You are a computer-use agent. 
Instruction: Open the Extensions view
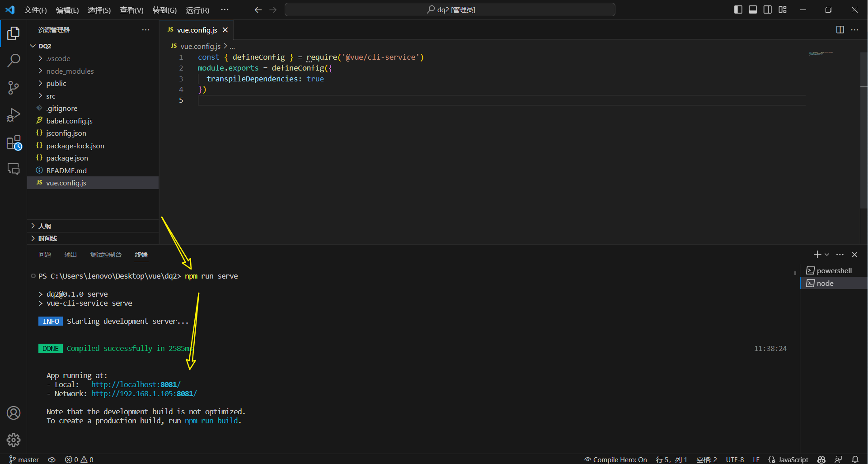pyautogui.click(x=14, y=143)
